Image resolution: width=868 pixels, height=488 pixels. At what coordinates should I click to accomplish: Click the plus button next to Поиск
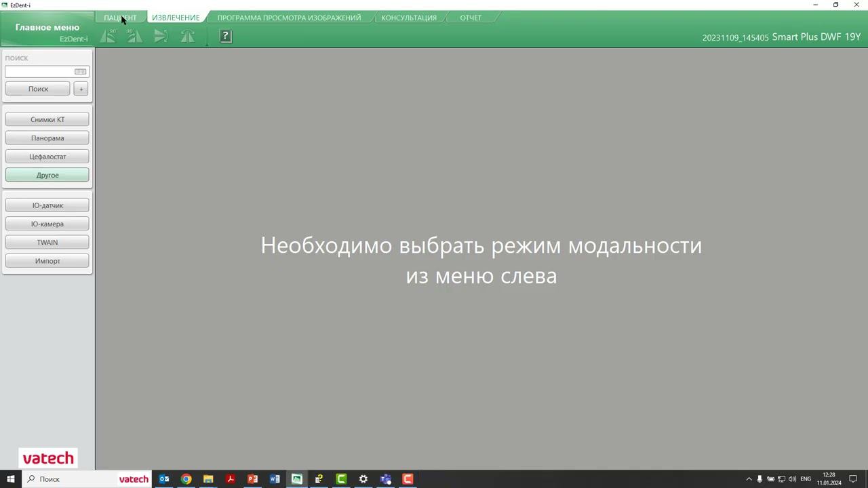click(81, 89)
